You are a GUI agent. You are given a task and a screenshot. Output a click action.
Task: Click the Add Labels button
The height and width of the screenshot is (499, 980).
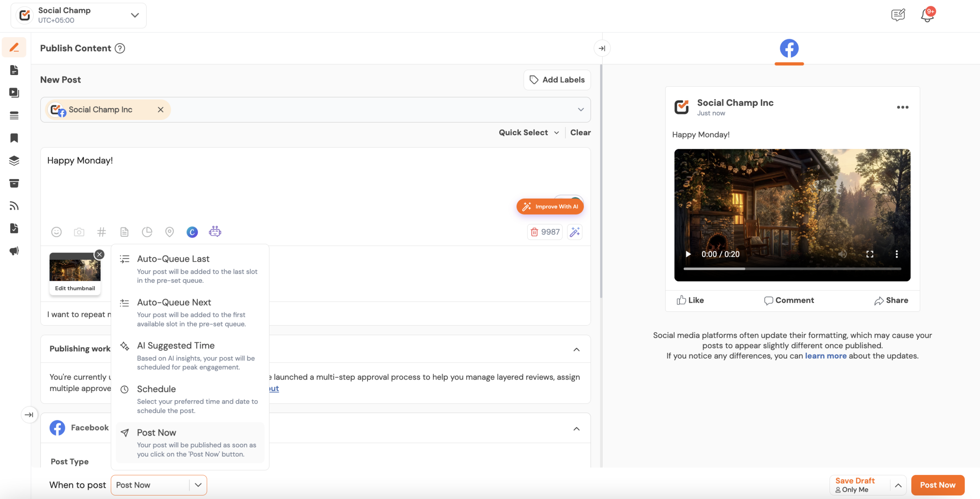pyautogui.click(x=557, y=80)
